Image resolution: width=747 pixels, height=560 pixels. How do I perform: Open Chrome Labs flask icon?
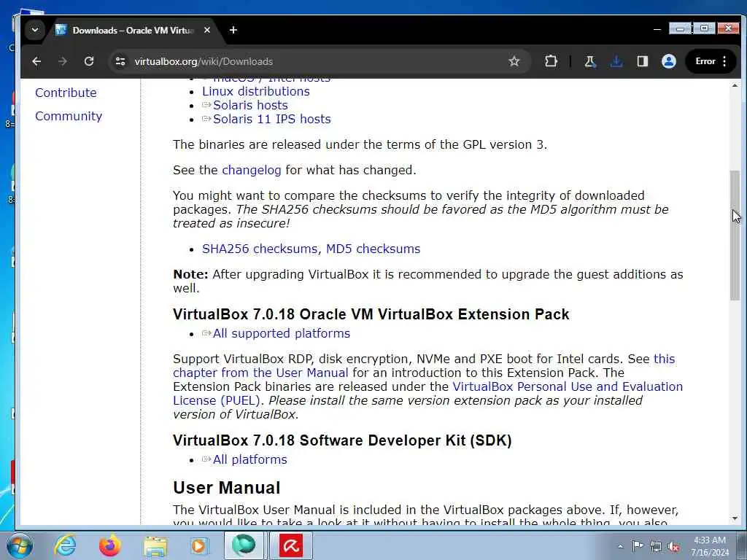590,61
